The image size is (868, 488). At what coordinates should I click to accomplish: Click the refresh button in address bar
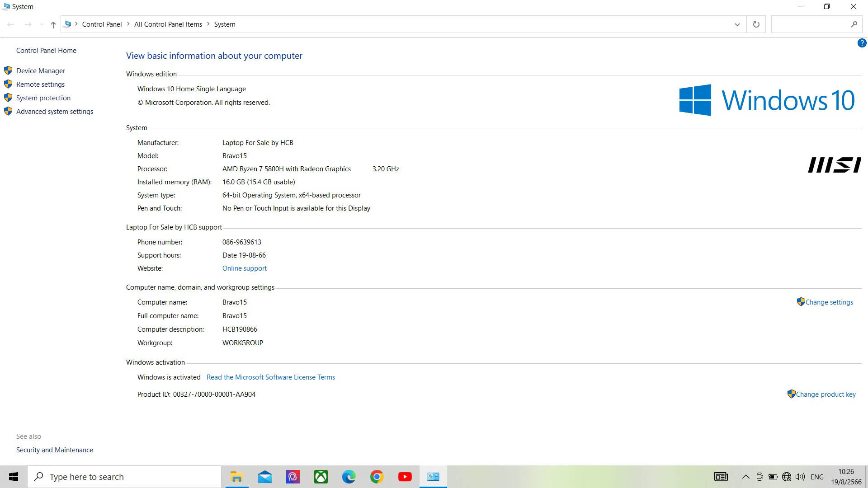pyautogui.click(x=756, y=24)
